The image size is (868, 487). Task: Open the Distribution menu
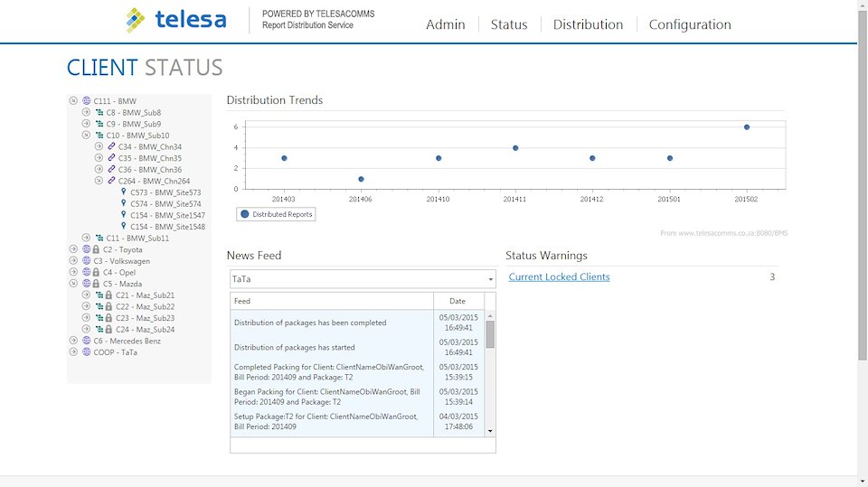pos(588,24)
